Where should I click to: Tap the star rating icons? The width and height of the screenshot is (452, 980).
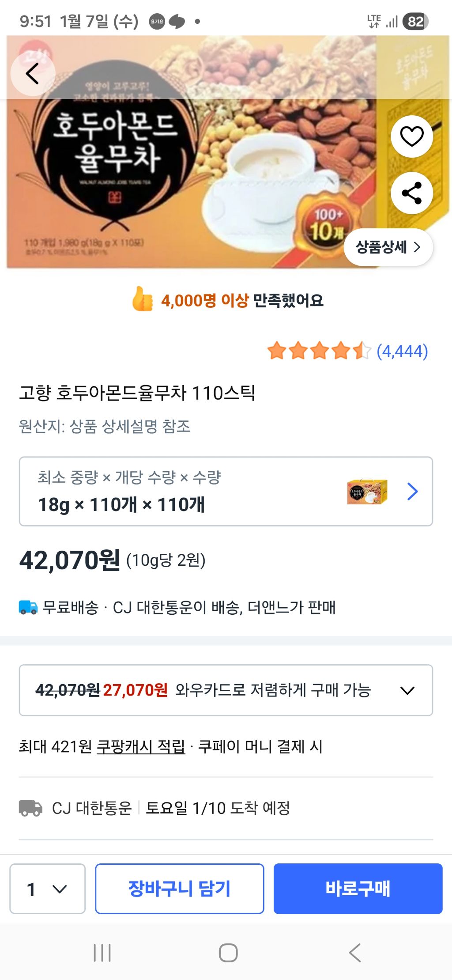click(319, 351)
